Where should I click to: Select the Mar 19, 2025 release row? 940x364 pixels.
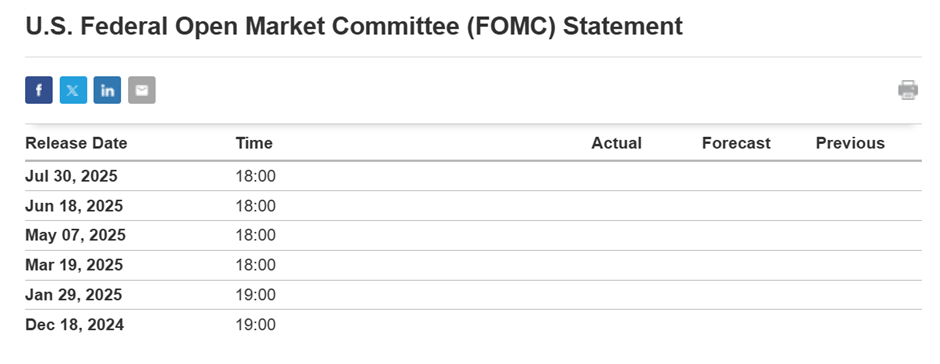tap(473, 265)
